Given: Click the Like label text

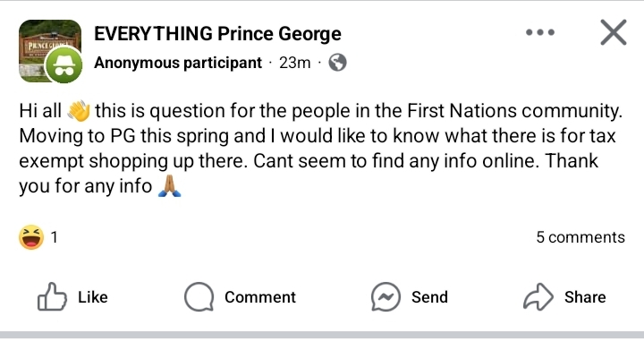Looking at the screenshot, I should coord(93,296).
